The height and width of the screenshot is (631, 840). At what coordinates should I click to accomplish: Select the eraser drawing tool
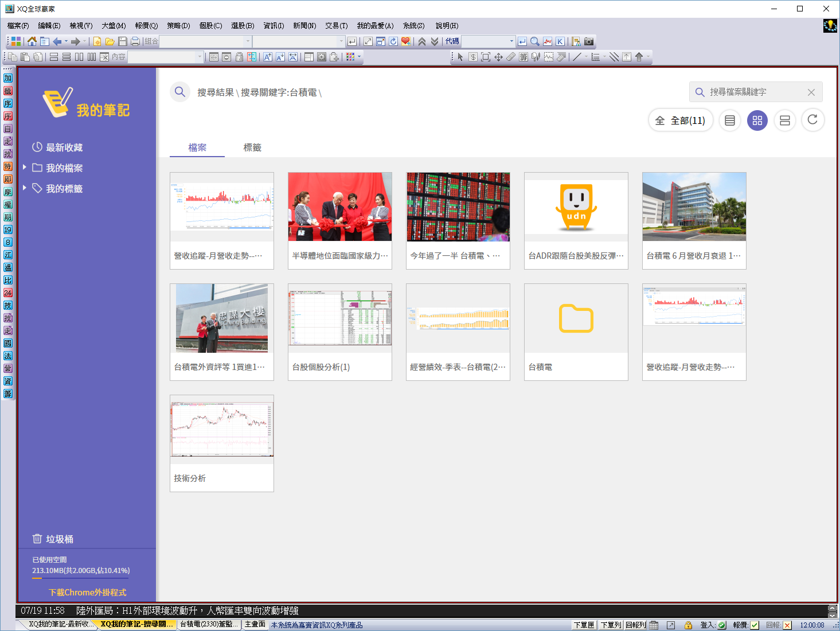(x=511, y=57)
